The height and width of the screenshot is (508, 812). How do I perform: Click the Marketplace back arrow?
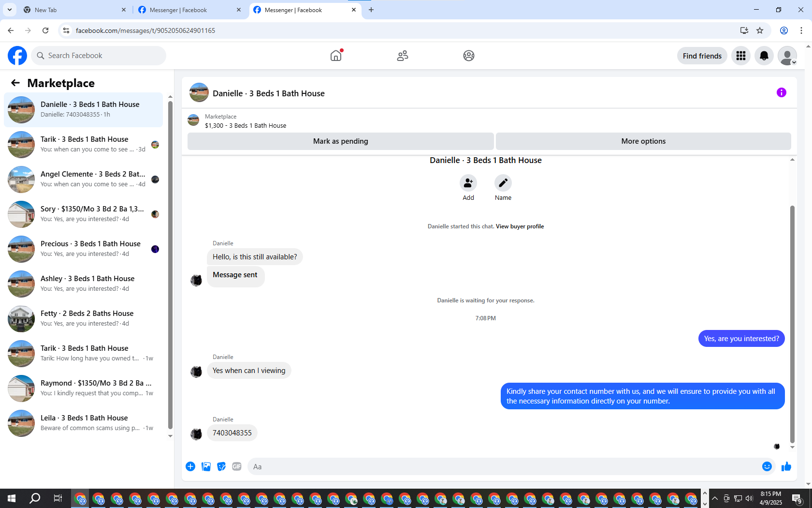pyautogui.click(x=15, y=83)
